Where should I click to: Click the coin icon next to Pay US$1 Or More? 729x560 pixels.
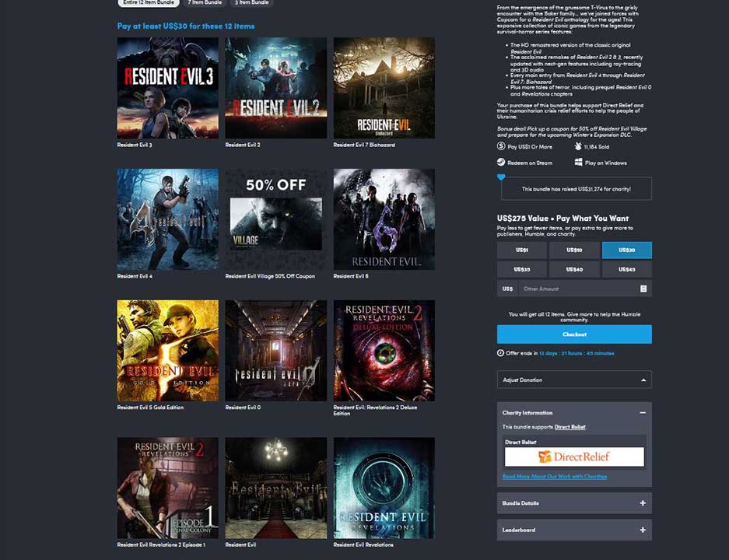[x=501, y=146]
